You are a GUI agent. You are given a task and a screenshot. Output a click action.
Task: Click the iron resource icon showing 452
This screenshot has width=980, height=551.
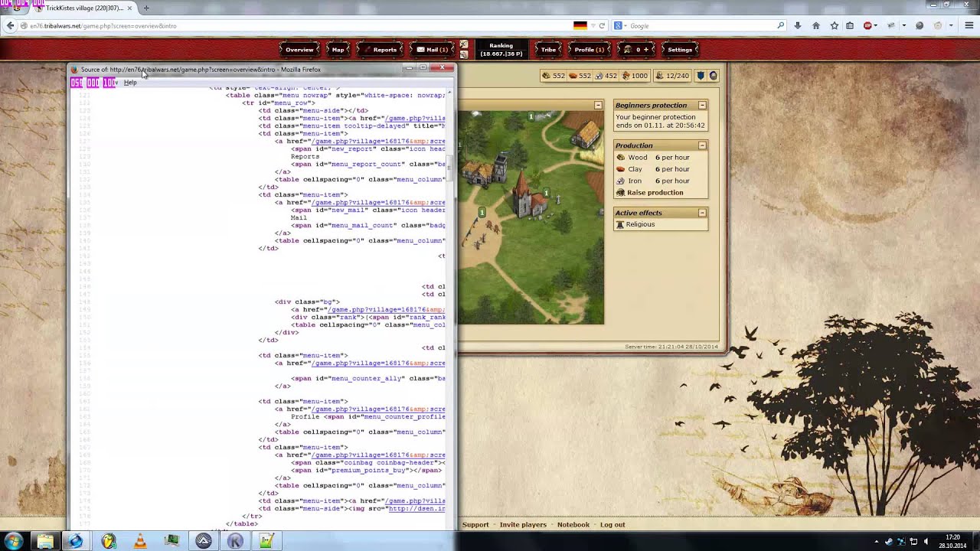click(x=599, y=76)
